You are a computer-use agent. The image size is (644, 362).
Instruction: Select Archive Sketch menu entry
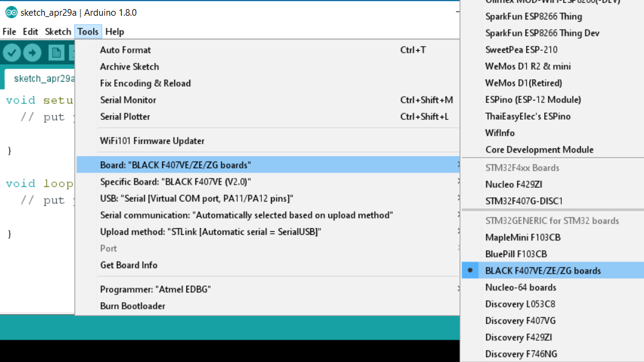268,67
